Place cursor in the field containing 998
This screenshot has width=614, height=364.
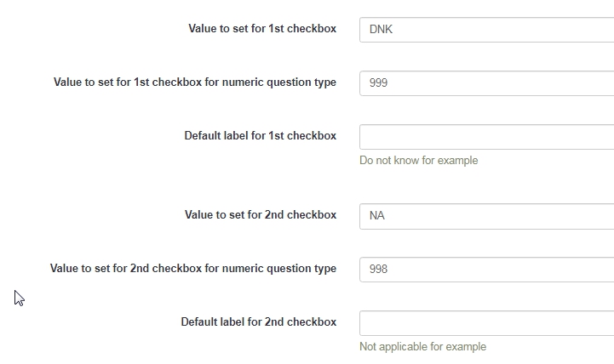click(486, 270)
